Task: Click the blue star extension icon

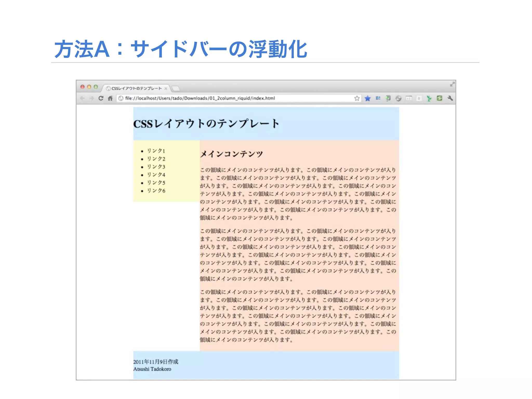Action: pyautogui.click(x=367, y=98)
